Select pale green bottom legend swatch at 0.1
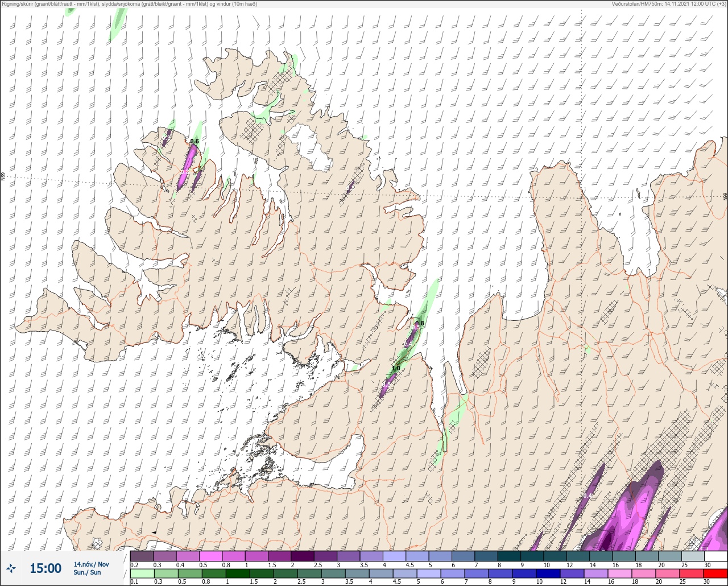Image resolution: width=728 pixels, height=586 pixels. (142, 573)
